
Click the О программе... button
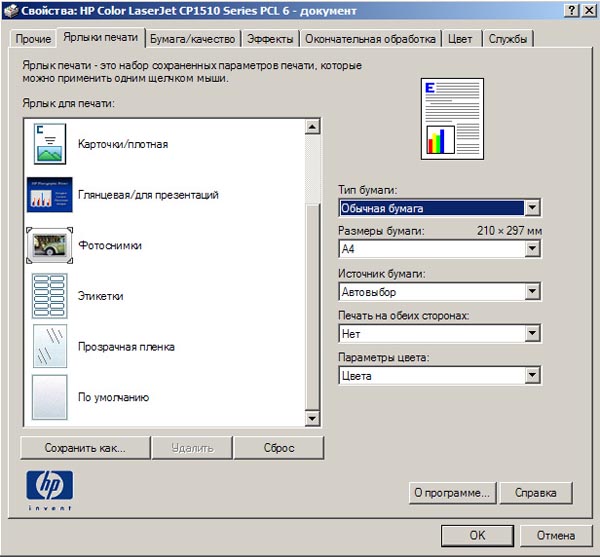click(452, 493)
